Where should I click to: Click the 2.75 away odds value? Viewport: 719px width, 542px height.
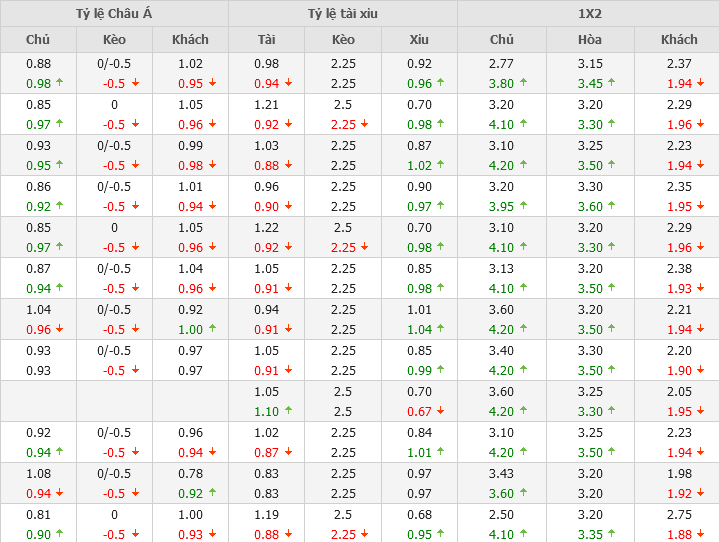point(679,515)
